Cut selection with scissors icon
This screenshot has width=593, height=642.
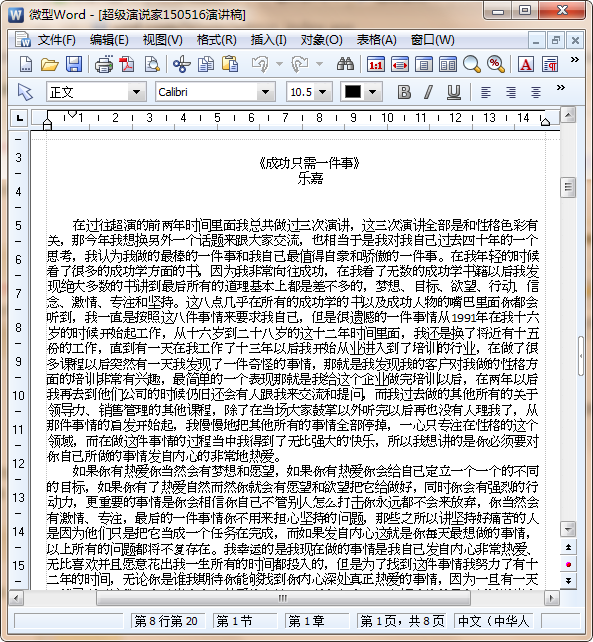[181, 64]
